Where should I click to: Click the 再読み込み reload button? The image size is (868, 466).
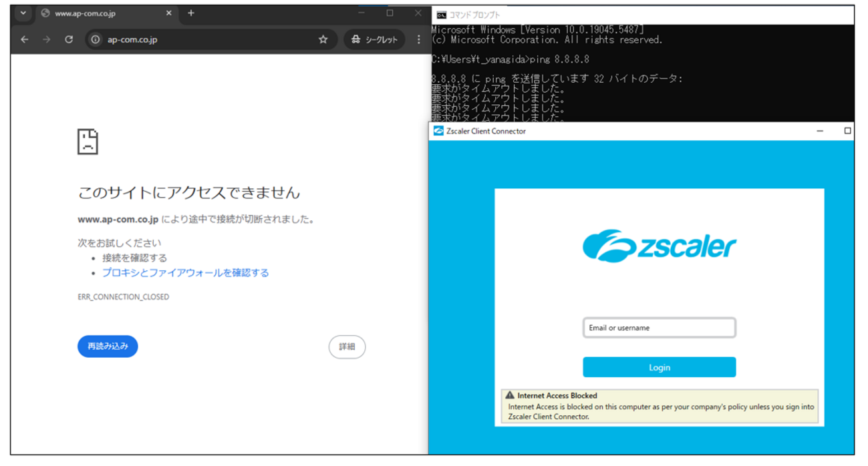(x=108, y=346)
